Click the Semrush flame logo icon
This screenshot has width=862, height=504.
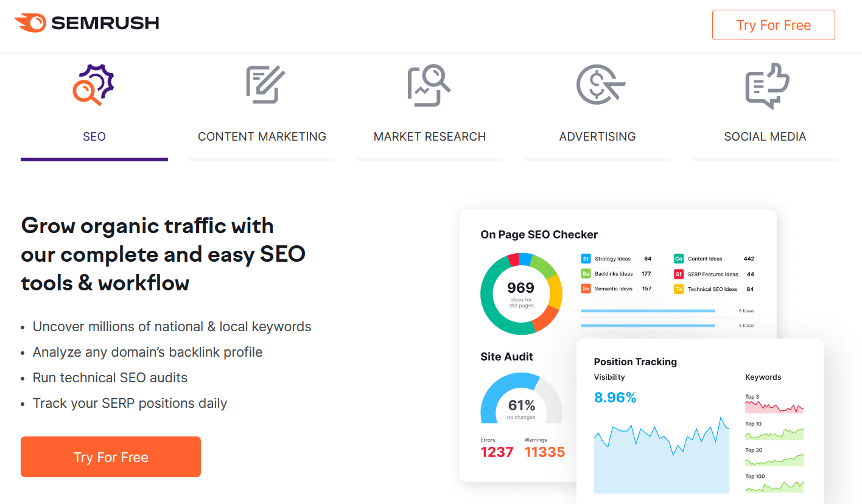[x=30, y=23]
